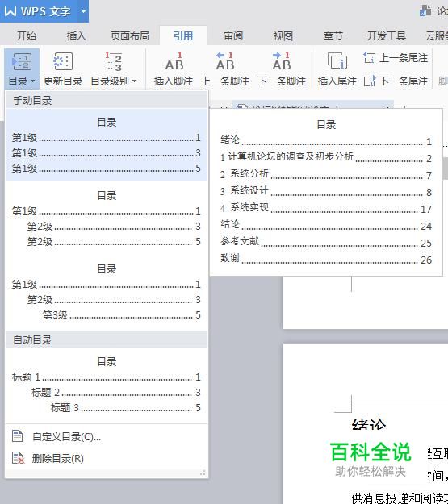Open the 审阅 tab
Image resolution: width=448 pixels, height=504 pixels.
[x=233, y=35]
